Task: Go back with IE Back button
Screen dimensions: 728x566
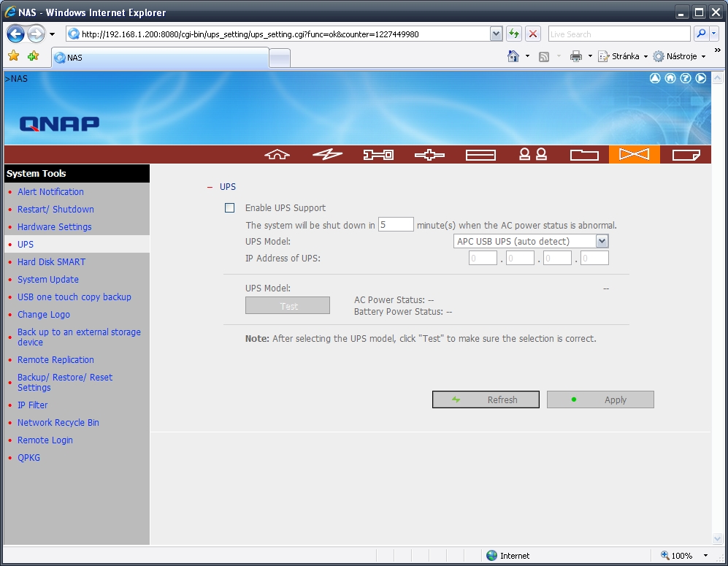Action: [x=15, y=34]
